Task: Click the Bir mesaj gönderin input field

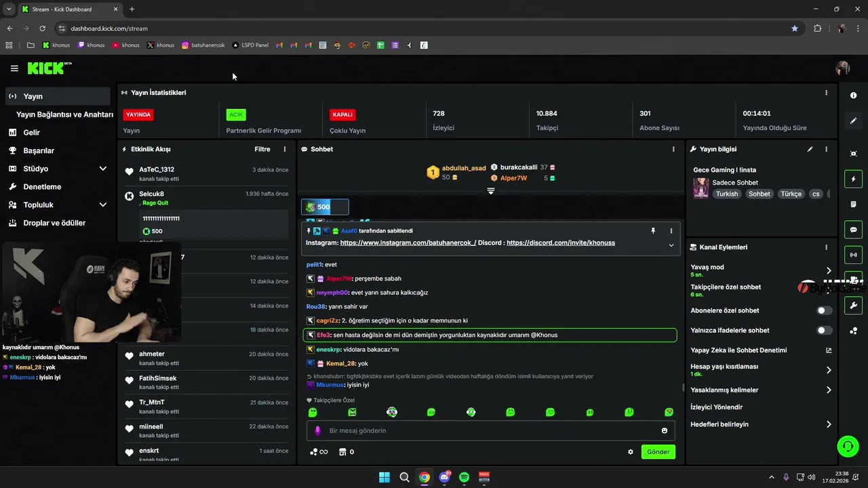Action: pos(492,430)
